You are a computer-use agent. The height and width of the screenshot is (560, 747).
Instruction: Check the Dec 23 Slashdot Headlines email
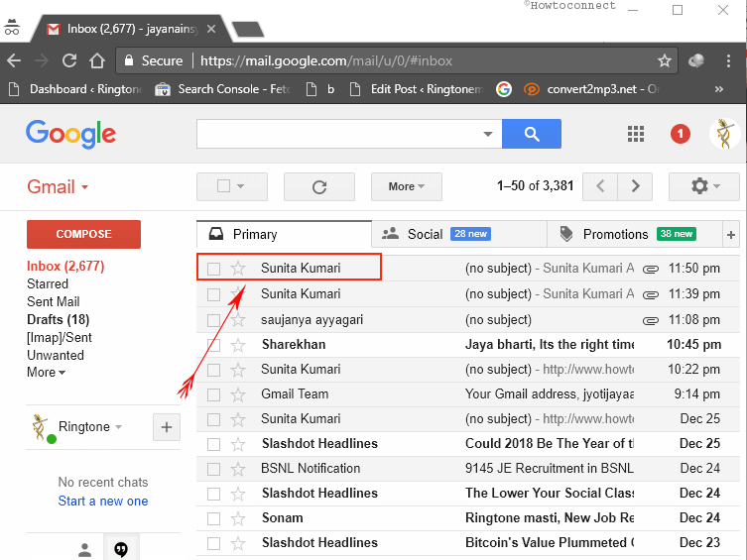point(213,543)
